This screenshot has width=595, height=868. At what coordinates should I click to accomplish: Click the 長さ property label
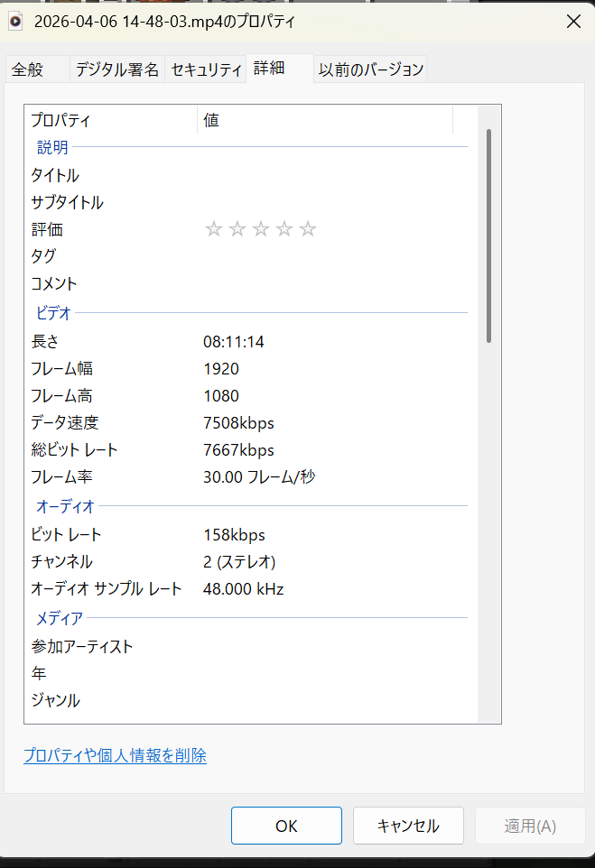point(45,342)
